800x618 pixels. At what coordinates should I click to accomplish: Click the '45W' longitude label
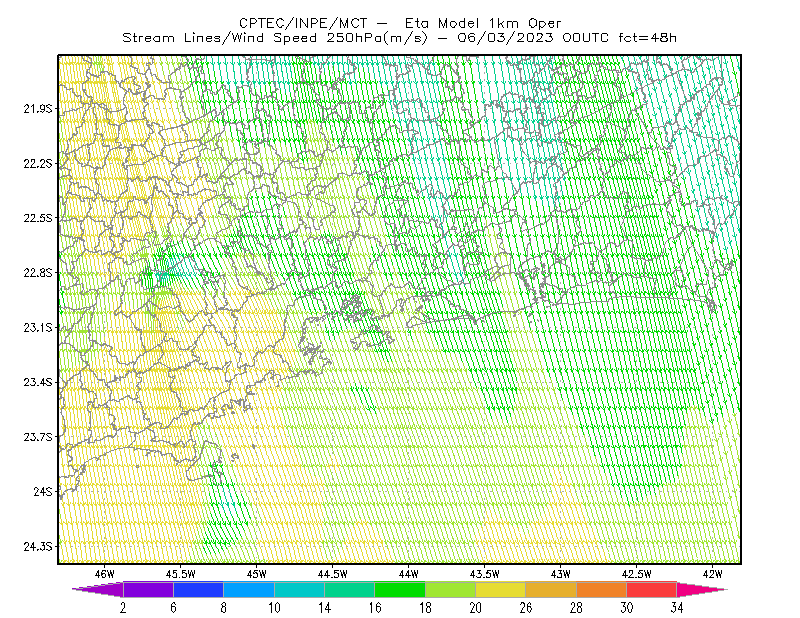coord(257,574)
